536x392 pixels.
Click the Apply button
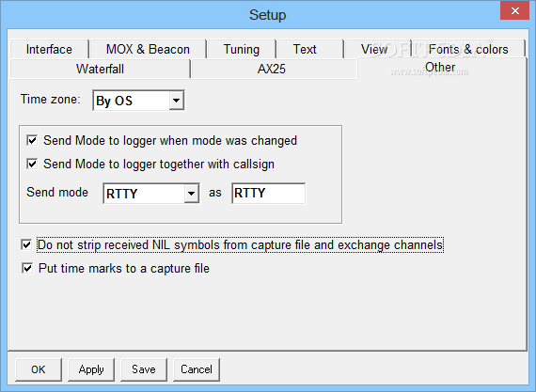tap(91, 369)
